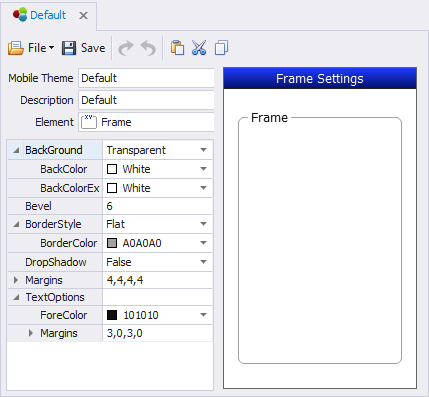Click the Default tab's colored balls icon
Viewport: 429px width, 397px height.
20,15
